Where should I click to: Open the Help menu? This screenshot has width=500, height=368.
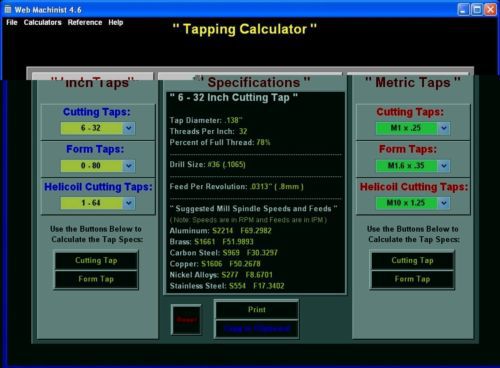[116, 22]
